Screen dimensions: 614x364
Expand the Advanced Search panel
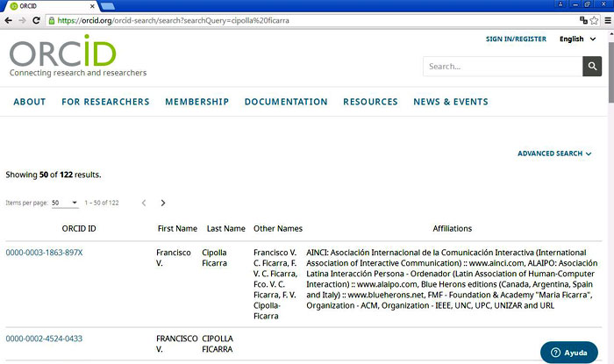click(554, 153)
